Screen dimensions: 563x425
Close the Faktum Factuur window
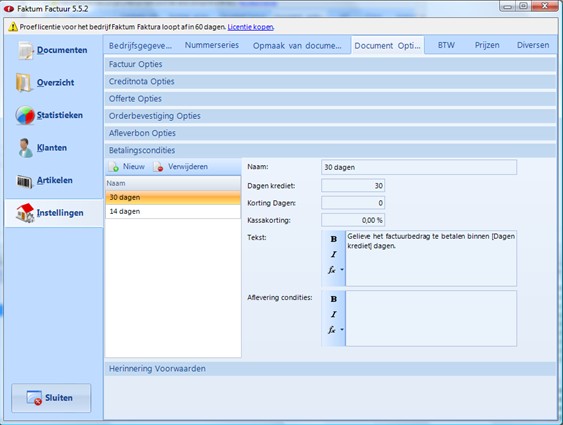[x=545, y=6]
